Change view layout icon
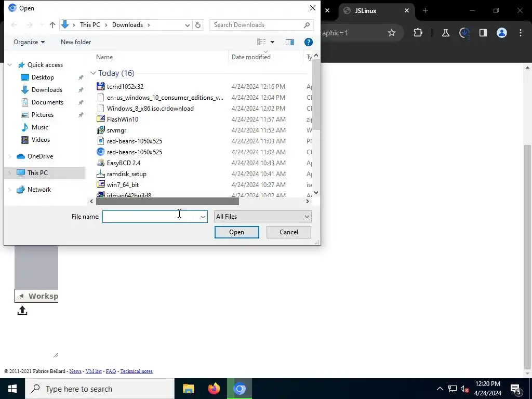Image resolution: width=532 pixels, height=399 pixels. coord(261,42)
